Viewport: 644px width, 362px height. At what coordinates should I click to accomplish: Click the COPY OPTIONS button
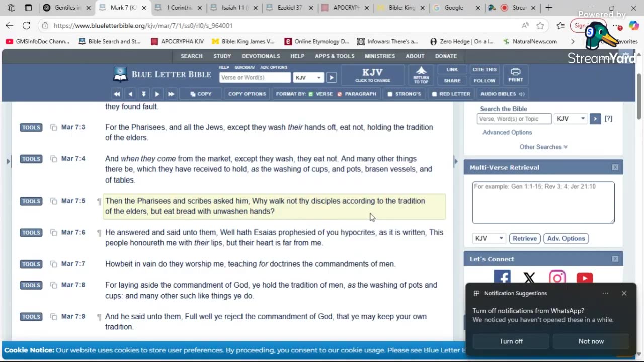click(247, 94)
